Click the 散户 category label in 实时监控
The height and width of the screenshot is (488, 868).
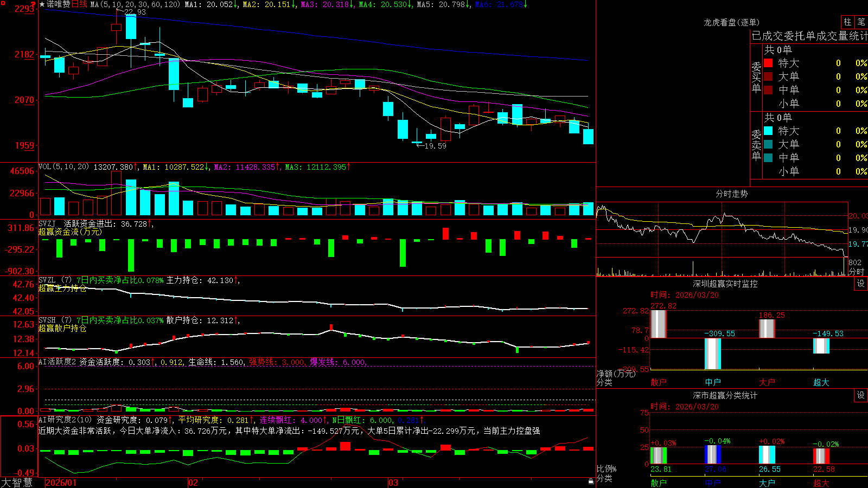(x=659, y=382)
